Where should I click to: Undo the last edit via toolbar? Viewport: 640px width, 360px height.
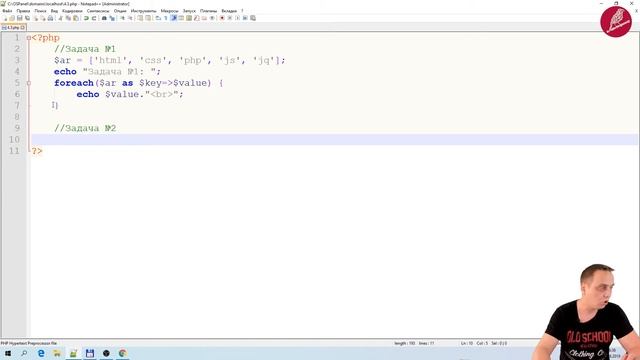(x=86, y=18)
